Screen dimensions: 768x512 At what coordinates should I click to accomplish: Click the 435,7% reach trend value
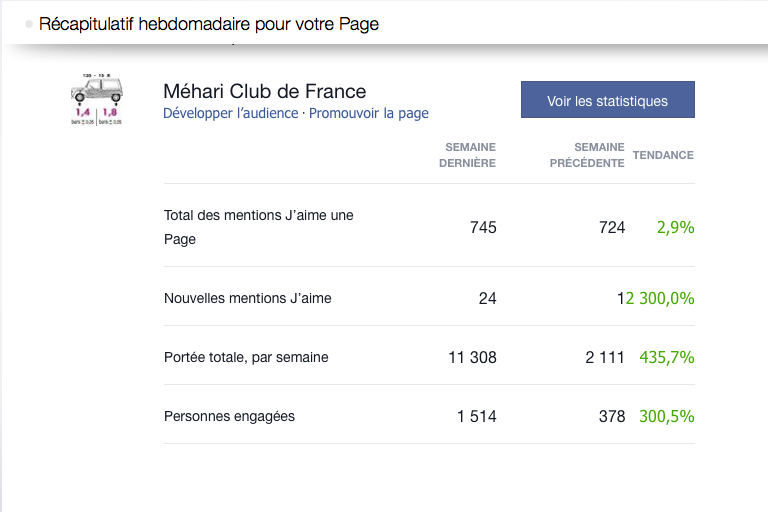[x=667, y=357]
